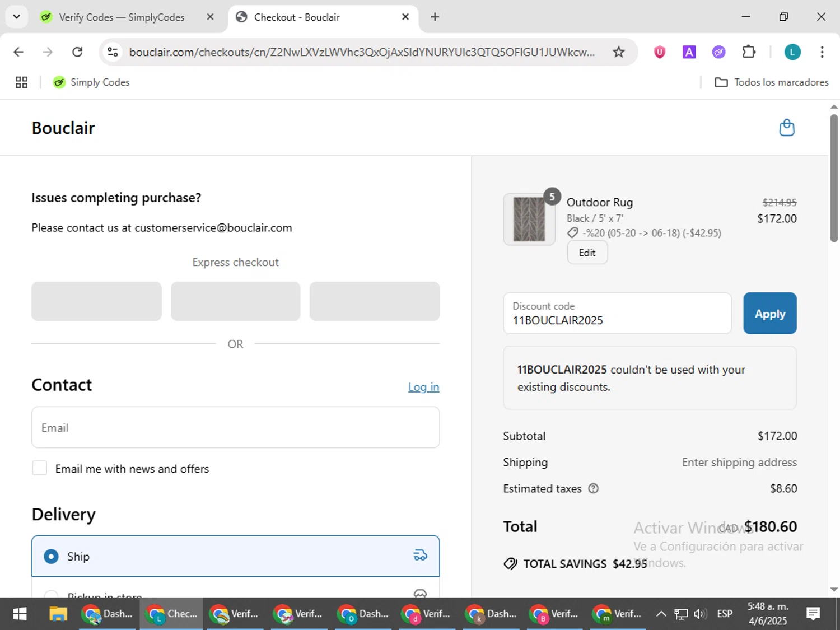This screenshot has width=840, height=630.
Task: Check Email me with news and offers
Action: [39, 468]
